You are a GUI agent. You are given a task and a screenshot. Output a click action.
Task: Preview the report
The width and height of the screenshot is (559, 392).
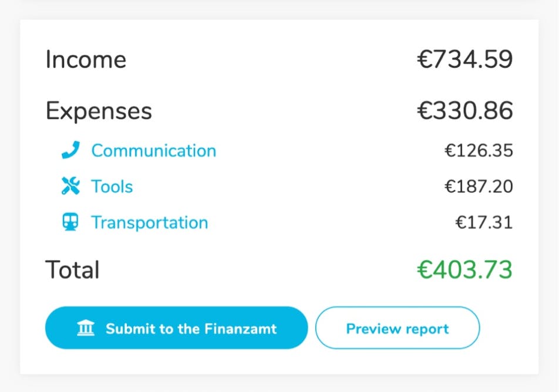coord(398,328)
